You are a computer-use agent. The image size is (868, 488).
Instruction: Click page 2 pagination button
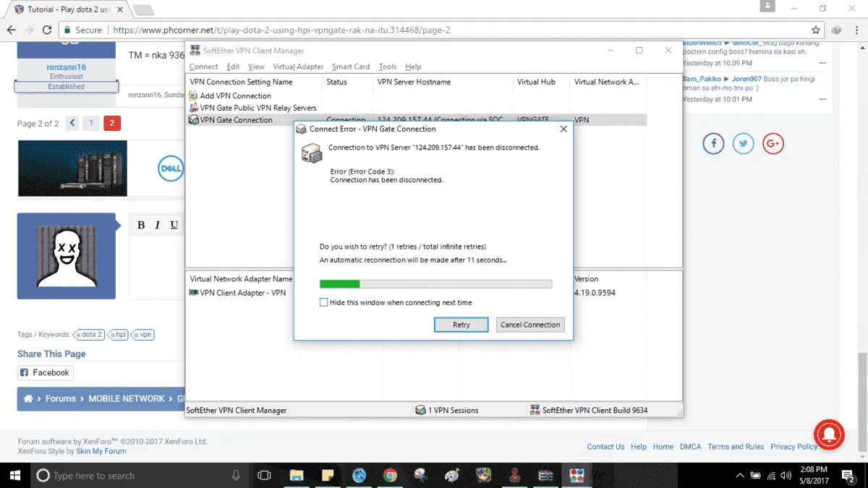coord(112,123)
